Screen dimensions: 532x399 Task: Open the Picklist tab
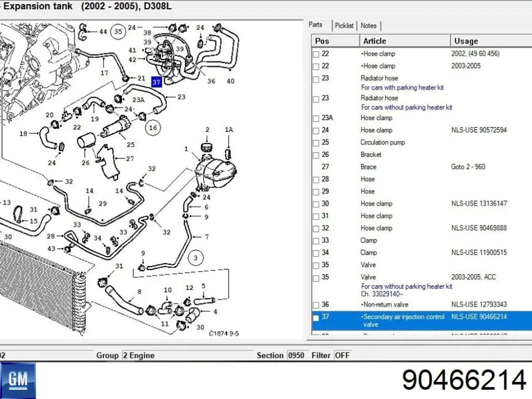(344, 25)
